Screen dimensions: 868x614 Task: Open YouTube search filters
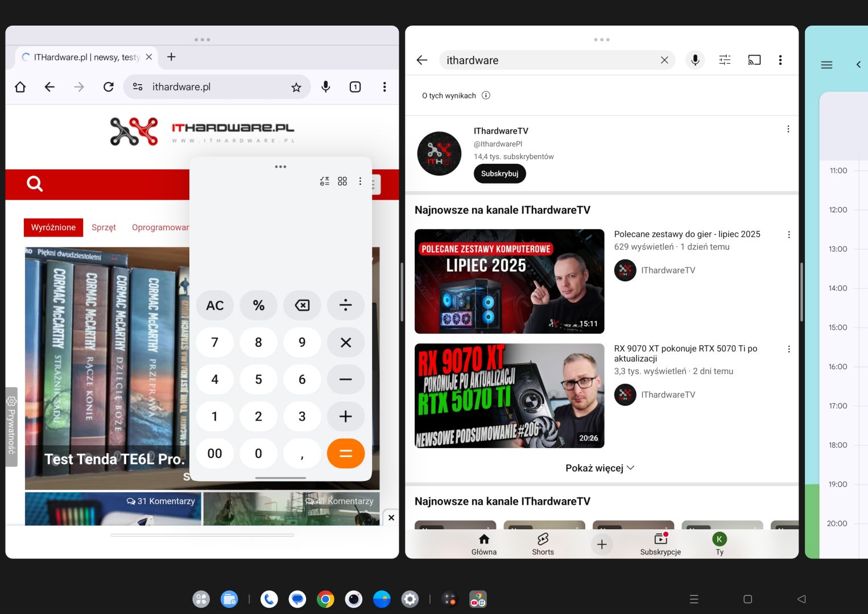tap(725, 60)
